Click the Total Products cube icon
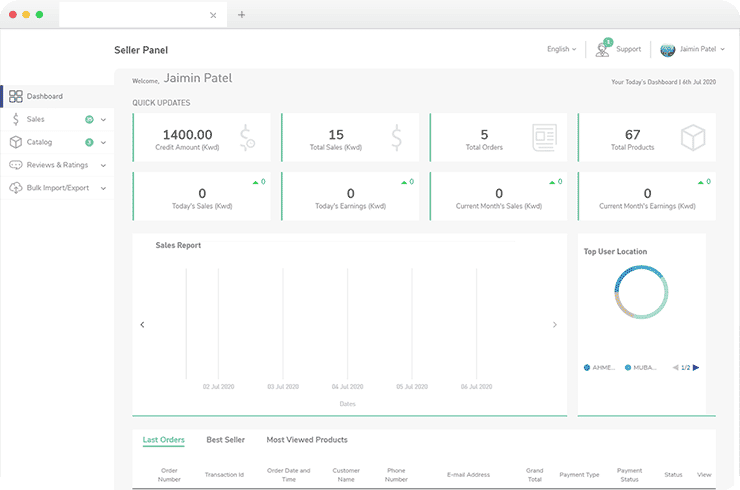Screen dimensions: 740x490 [x=693, y=138]
